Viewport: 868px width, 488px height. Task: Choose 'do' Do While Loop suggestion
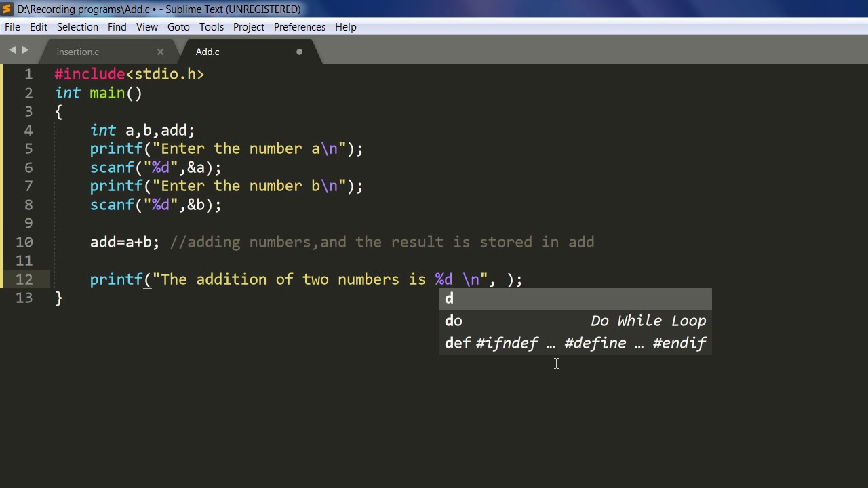click(x=576, y=321)
